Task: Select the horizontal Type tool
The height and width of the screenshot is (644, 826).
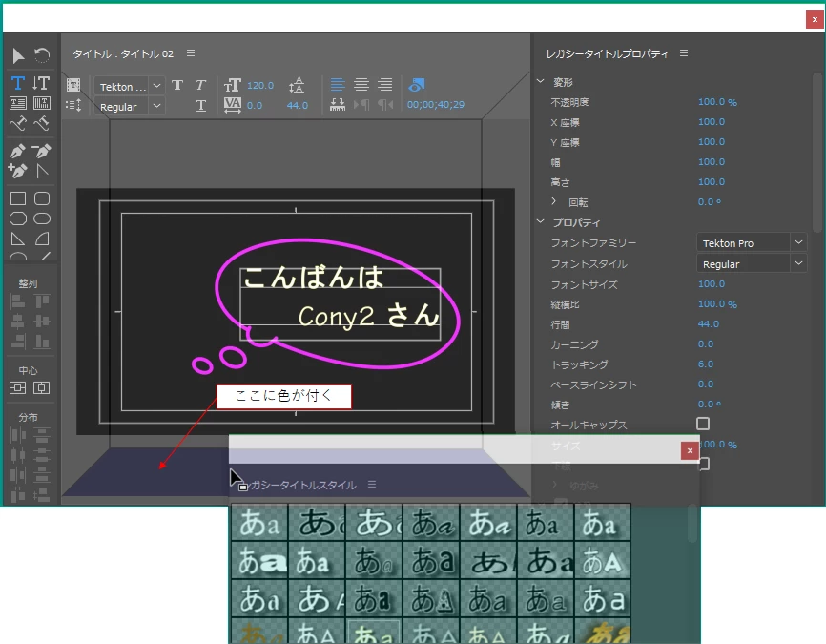Action: (x=17, y=83)
